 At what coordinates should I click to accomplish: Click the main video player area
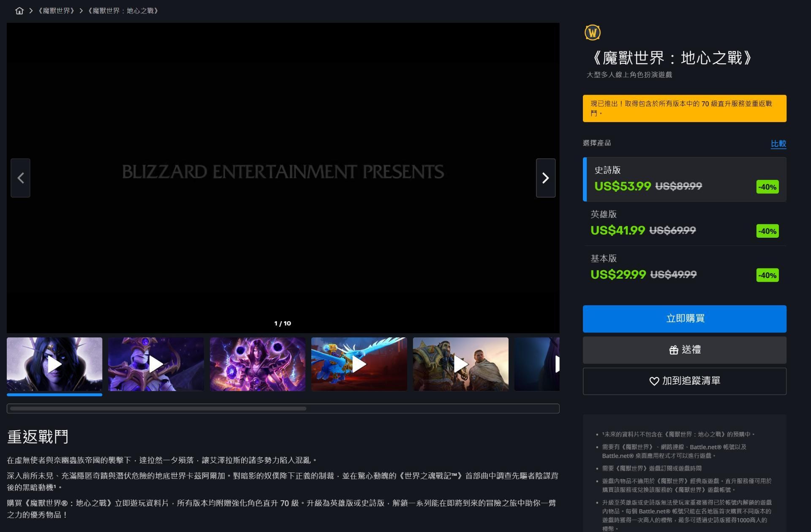[x=283, y=178]
